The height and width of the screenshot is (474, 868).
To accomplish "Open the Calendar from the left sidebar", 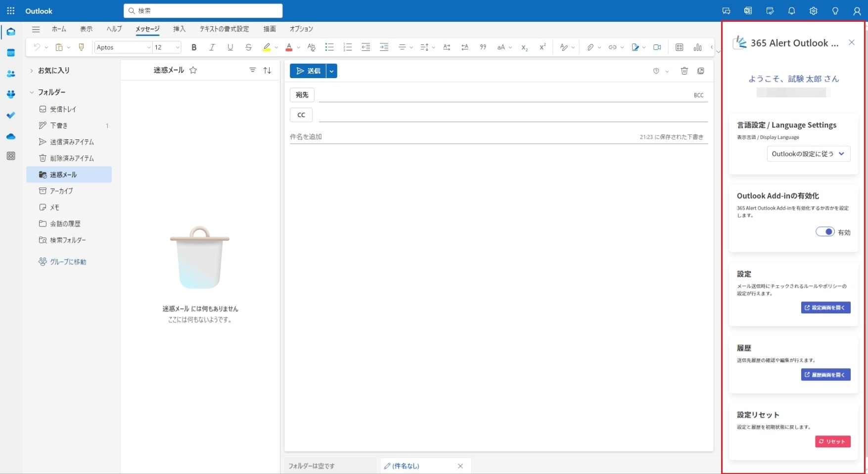I will [x=11, y=53].
